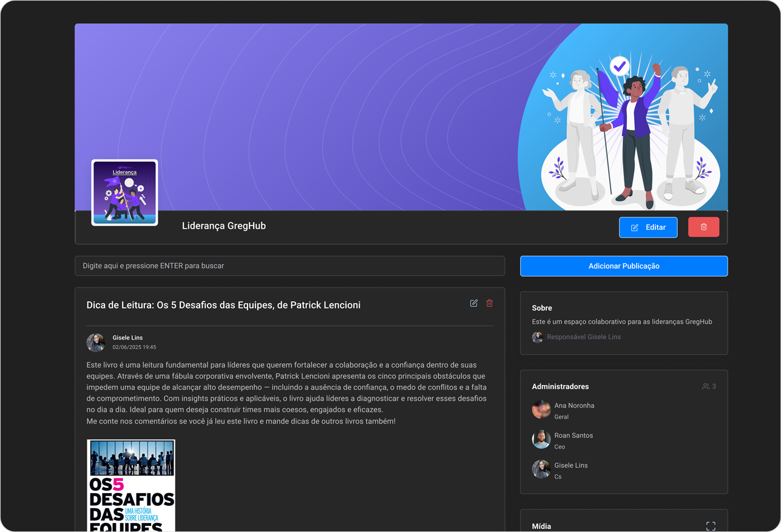Select Ana Noronha name in administrators list
Viewport: 781px width, 532px height.
[x=574, y=405]
